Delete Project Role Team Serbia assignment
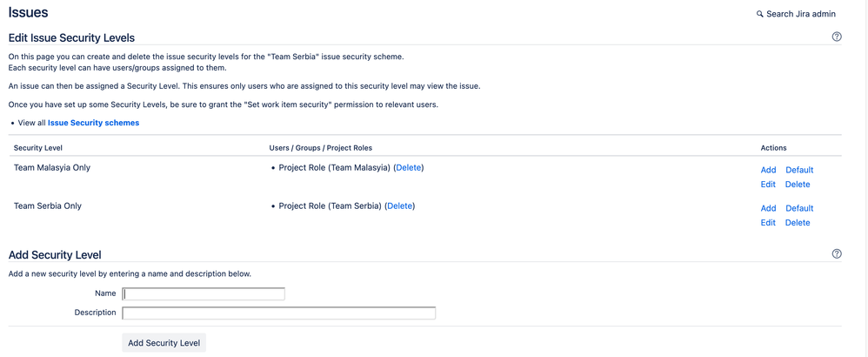Viewport: 868px width, 357px height. pos(399,205)
